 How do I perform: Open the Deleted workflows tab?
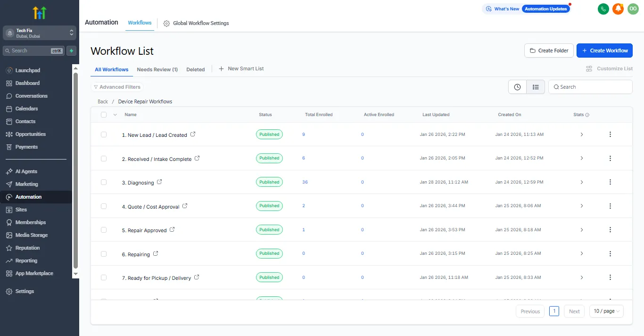point(196,69)
